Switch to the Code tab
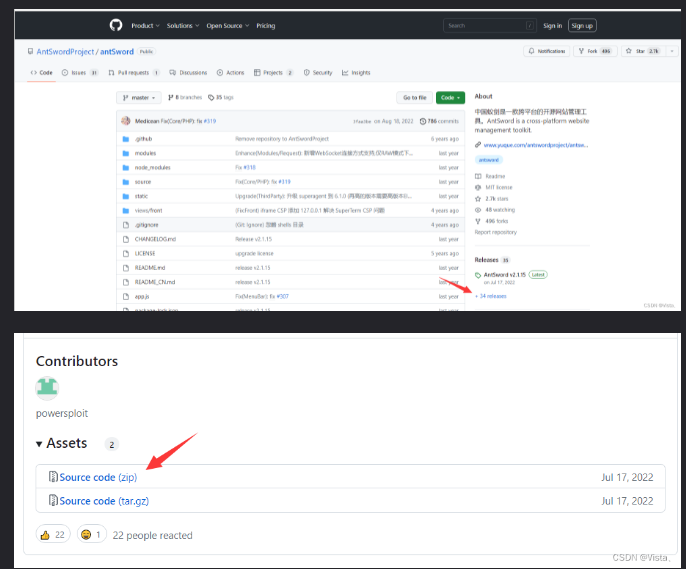The width and height of the screenshot is (686, 569). click(x=41, y=73)
